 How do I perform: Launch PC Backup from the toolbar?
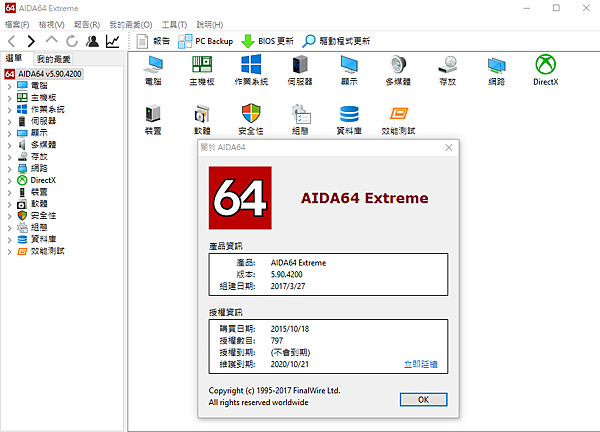point(205,41)
